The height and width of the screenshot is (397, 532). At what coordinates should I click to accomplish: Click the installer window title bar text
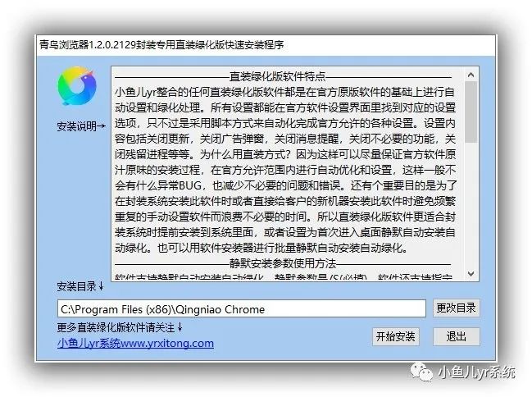(x=161, y=45)
